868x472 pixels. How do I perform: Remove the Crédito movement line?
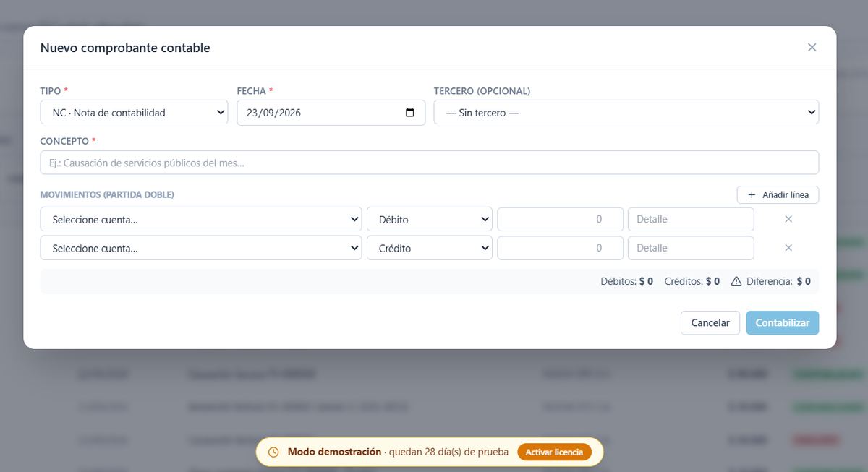tap(788, 248)
